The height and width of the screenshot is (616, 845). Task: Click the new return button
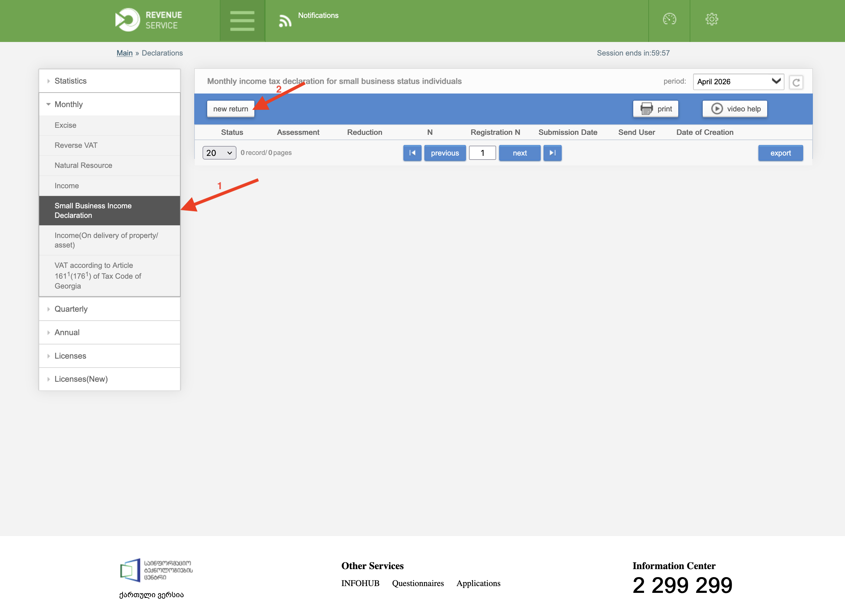[231, 109]
